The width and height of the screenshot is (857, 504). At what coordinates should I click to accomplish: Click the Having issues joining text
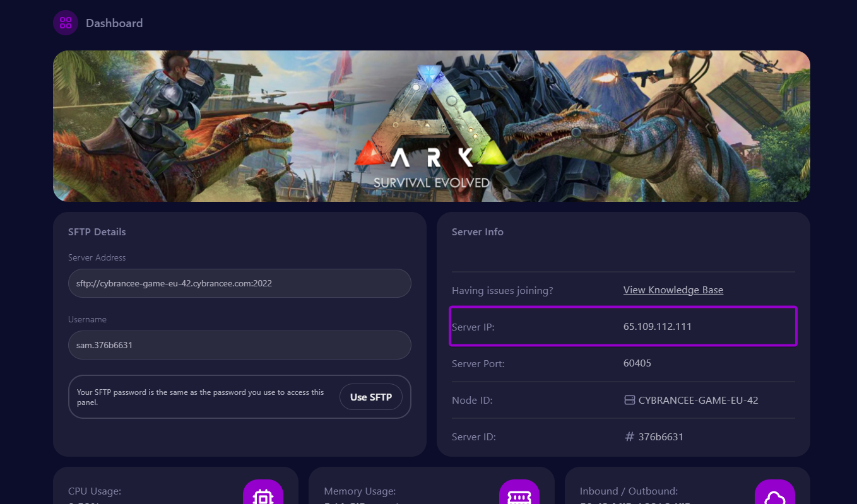(x=502, y=290)
